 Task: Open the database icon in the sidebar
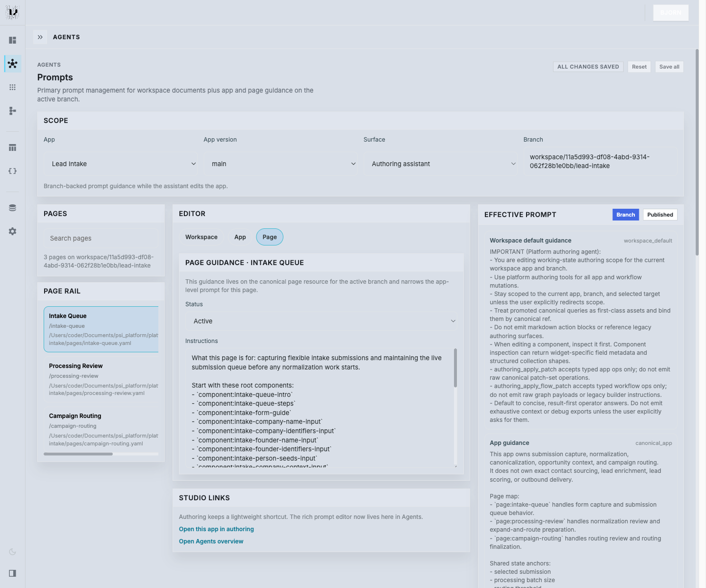point(12,207)
